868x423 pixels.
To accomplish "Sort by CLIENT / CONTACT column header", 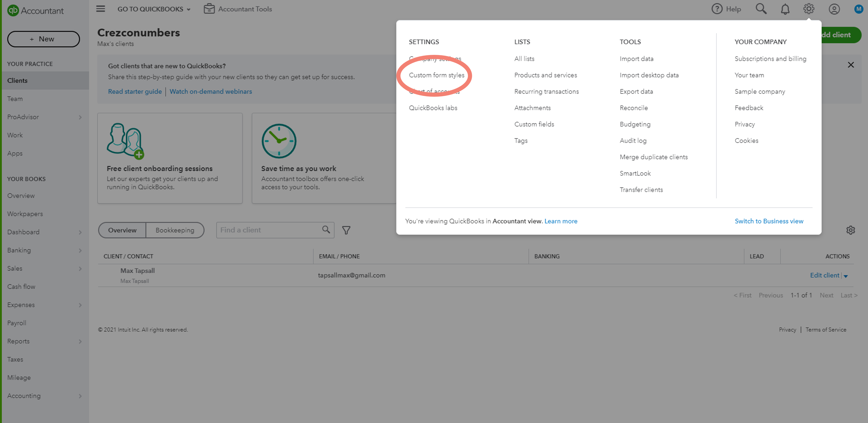I will click(x=128, y=256).
